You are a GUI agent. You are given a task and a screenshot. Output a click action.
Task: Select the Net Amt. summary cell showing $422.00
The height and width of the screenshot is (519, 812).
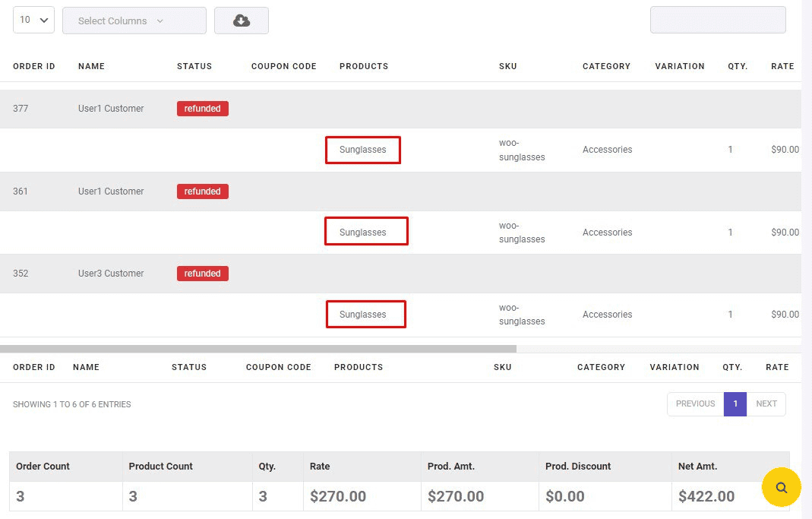pyautogui.click(x=706, y=495)
